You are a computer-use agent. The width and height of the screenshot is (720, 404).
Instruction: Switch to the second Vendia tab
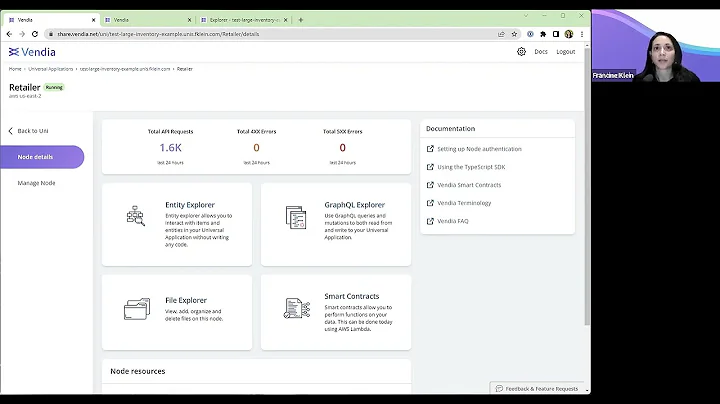click(x=147, y=20)
